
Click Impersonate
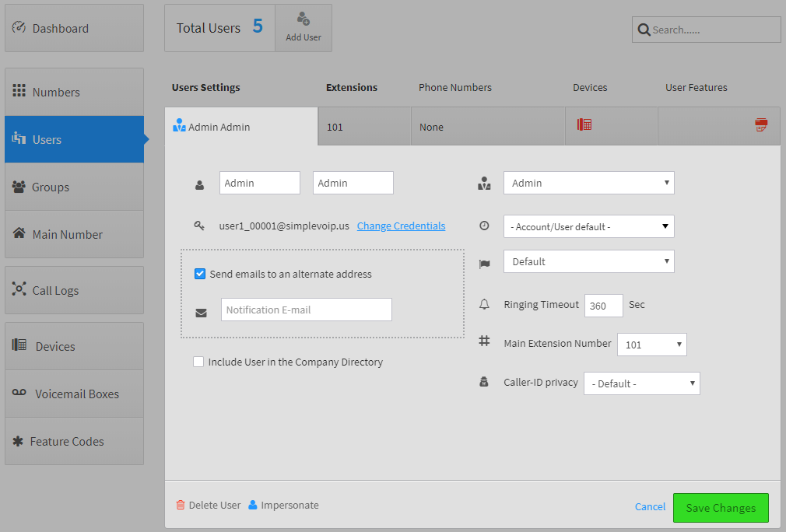284,505
